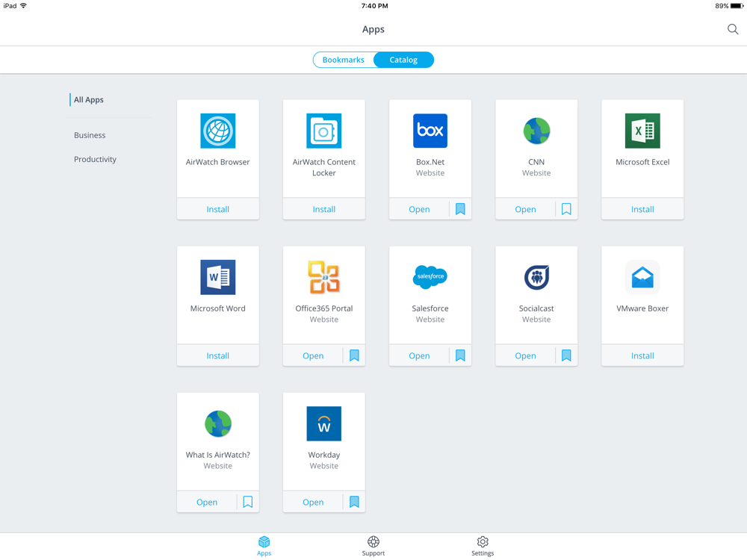Tap the Socialcast name label
The image size is (747, 560).
tap(536, 308)
